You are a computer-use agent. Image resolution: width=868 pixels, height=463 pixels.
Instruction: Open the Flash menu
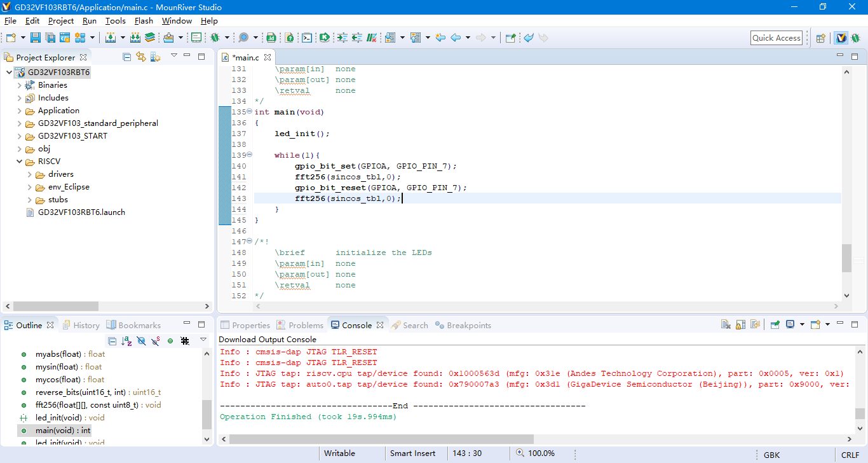click(x=144, y=20)
